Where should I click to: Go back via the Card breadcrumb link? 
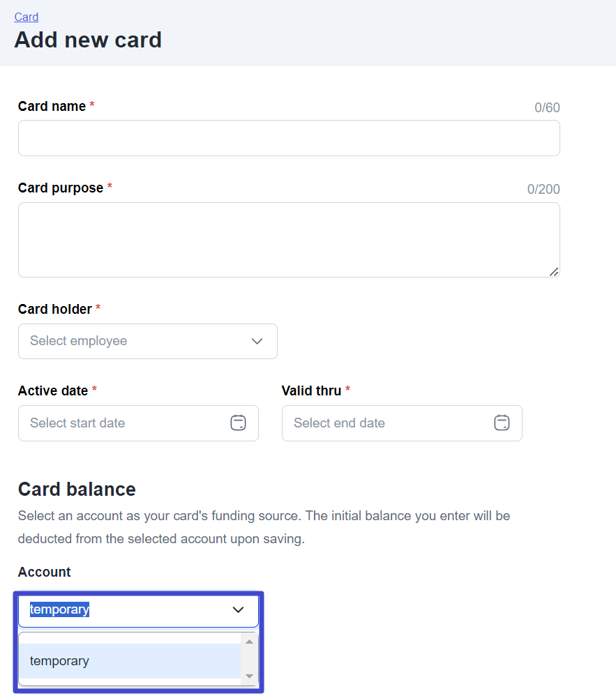[x=27, y=17]
